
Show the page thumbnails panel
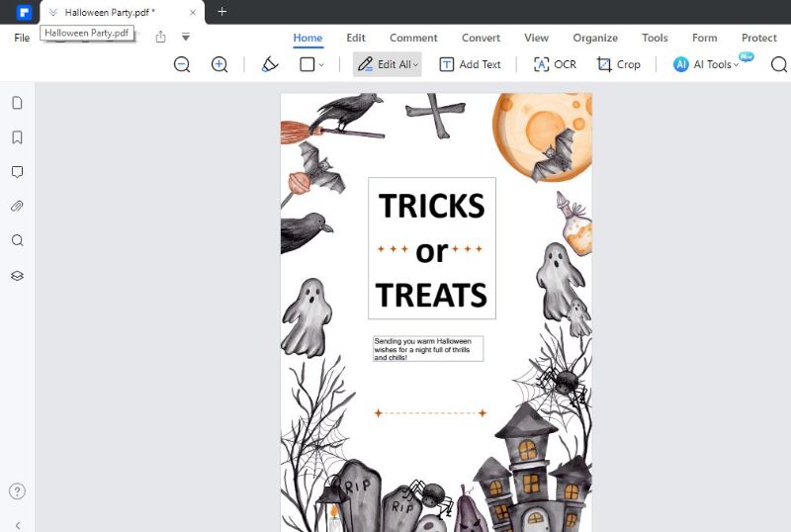click(x=17, y=103)
